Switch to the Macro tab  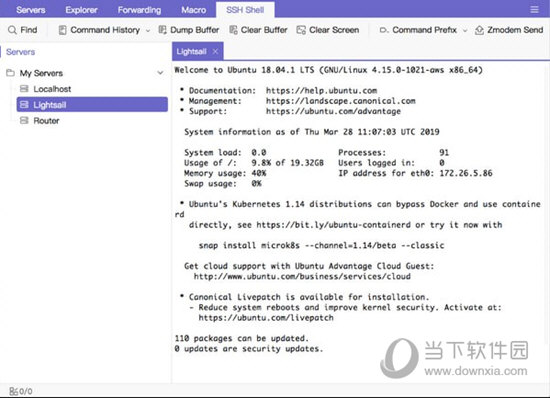tap(194, 10)
